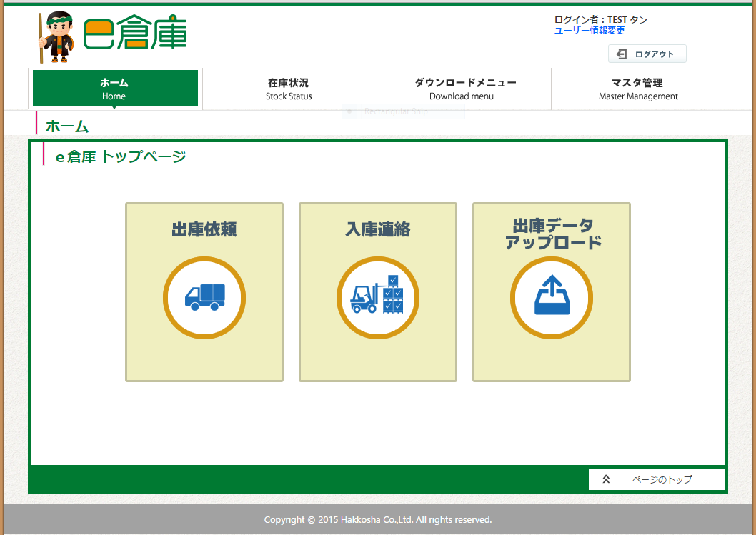Open the マスタ管理 Master Management tab

[637, 89]
